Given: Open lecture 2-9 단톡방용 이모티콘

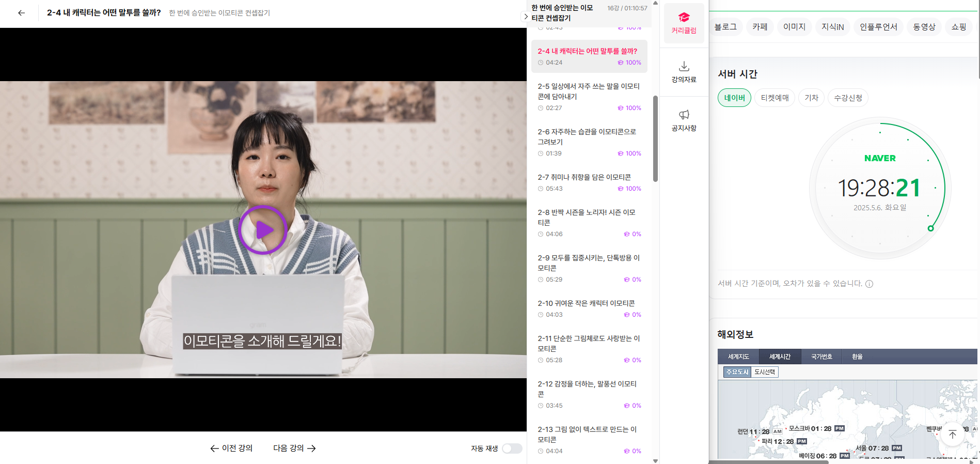Looking at the screenshot, I should [589, 268].
